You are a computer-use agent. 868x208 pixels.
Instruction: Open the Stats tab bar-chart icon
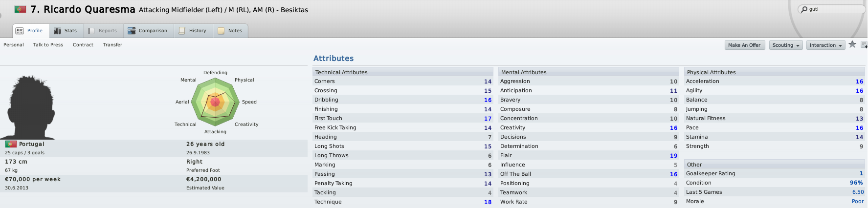[x=57, y=31]
